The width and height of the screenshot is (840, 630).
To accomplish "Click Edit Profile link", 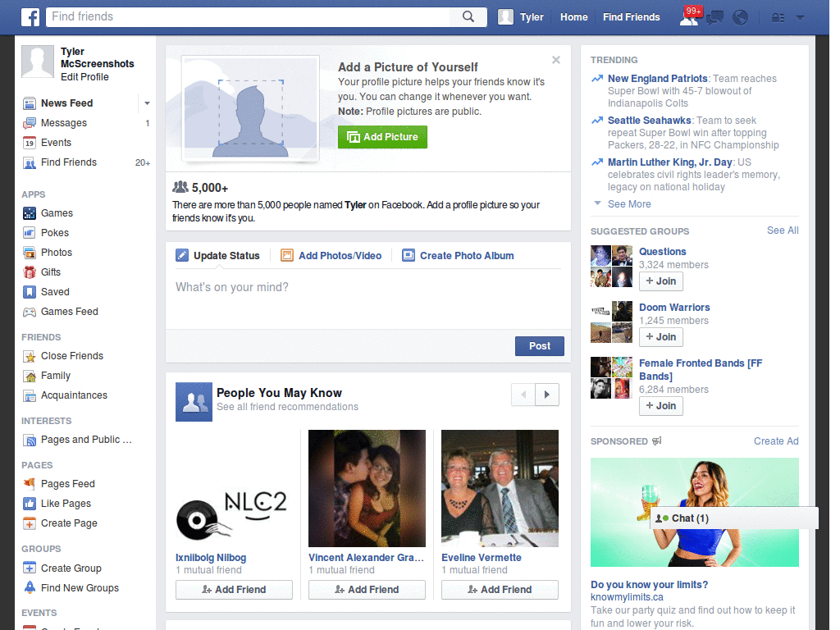I will [84, 76].
